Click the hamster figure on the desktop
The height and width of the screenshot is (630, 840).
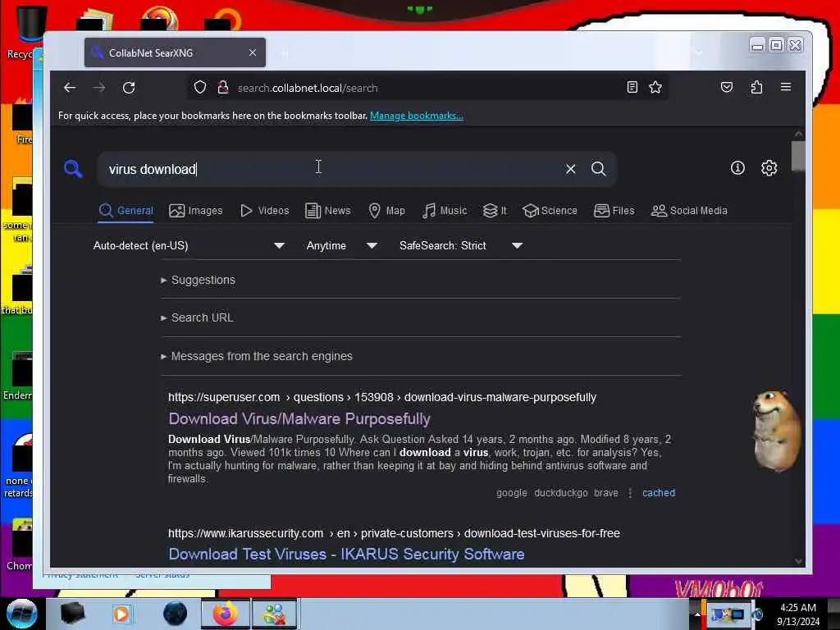click(777, 431)
